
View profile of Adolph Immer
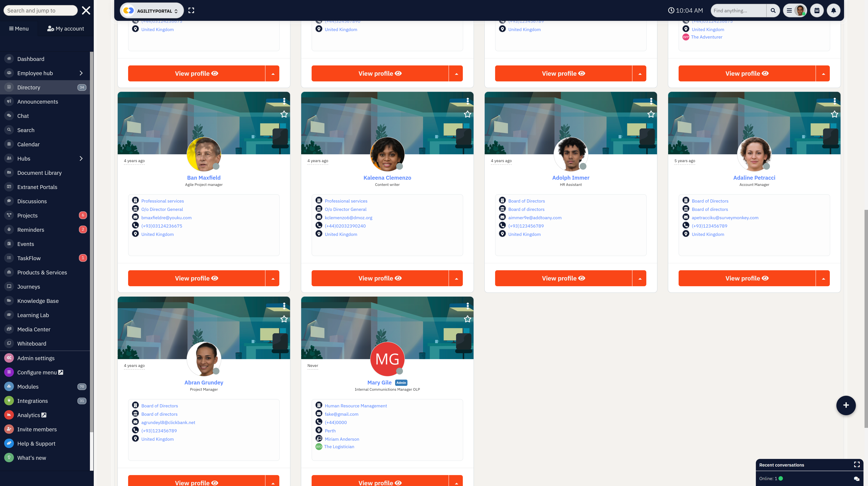(563, 278)
